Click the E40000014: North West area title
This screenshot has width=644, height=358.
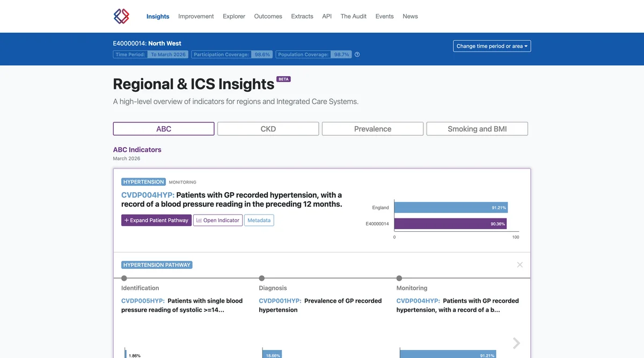[147, 43]
